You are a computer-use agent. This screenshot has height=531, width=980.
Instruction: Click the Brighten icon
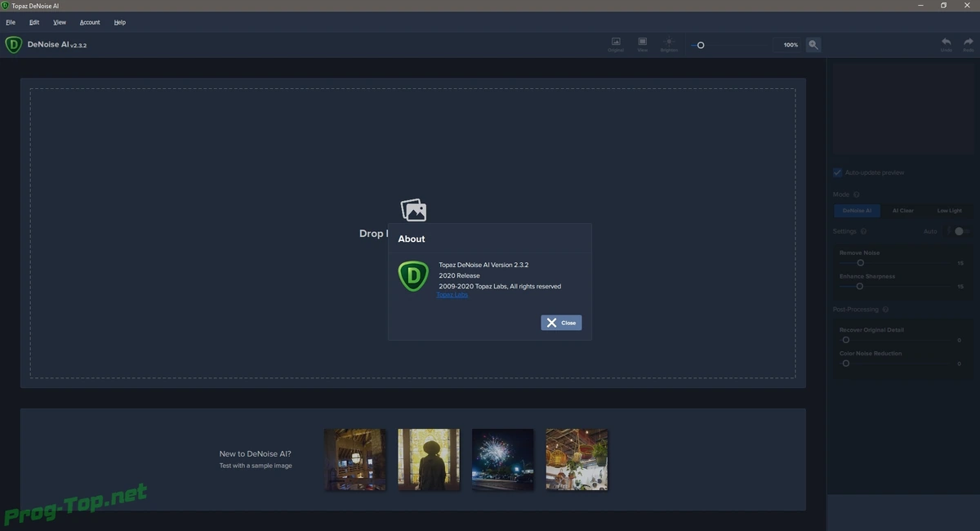point(669,44)
